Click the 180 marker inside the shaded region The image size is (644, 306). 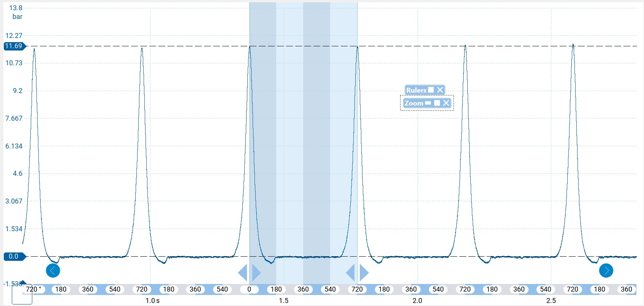pyautogui.click(x=276, y=289)
